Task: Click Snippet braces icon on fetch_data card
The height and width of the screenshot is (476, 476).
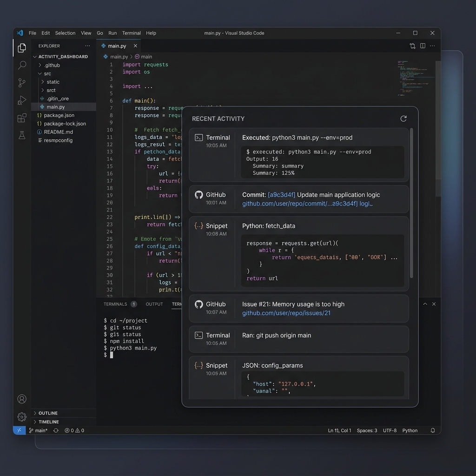Action: tap(198, 225)
